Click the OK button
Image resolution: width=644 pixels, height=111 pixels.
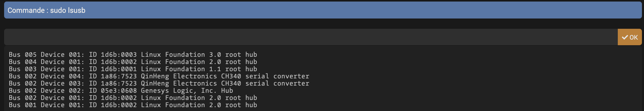[x=629, y=37]
